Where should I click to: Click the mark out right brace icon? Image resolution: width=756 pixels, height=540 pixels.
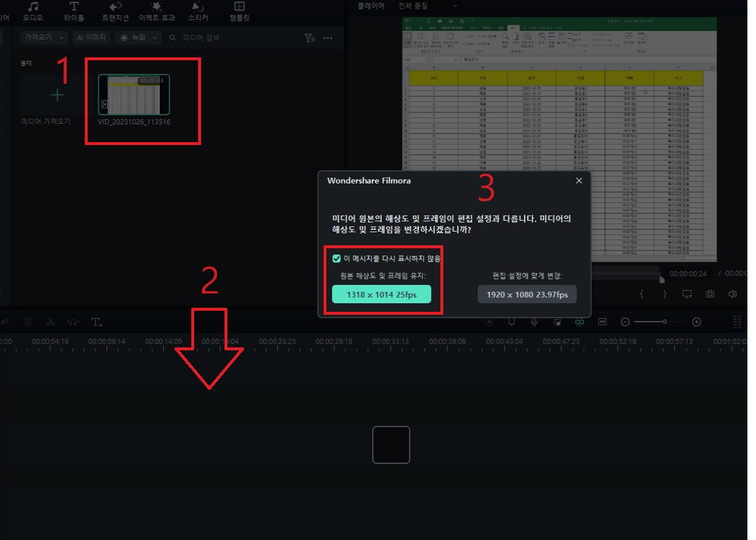pyautogui.click(x=664, y=294)
